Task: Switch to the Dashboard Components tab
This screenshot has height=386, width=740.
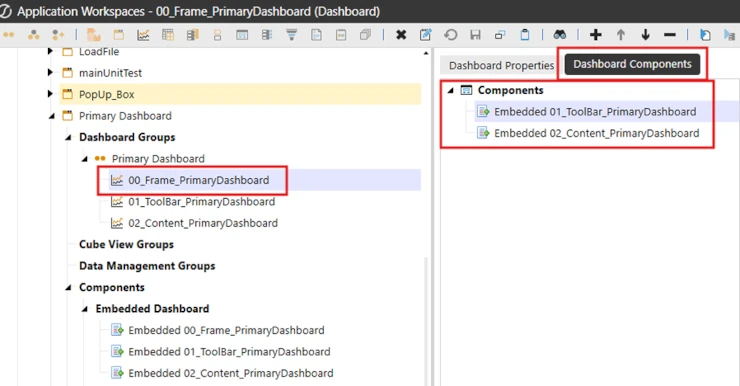Action: (632, 64)
